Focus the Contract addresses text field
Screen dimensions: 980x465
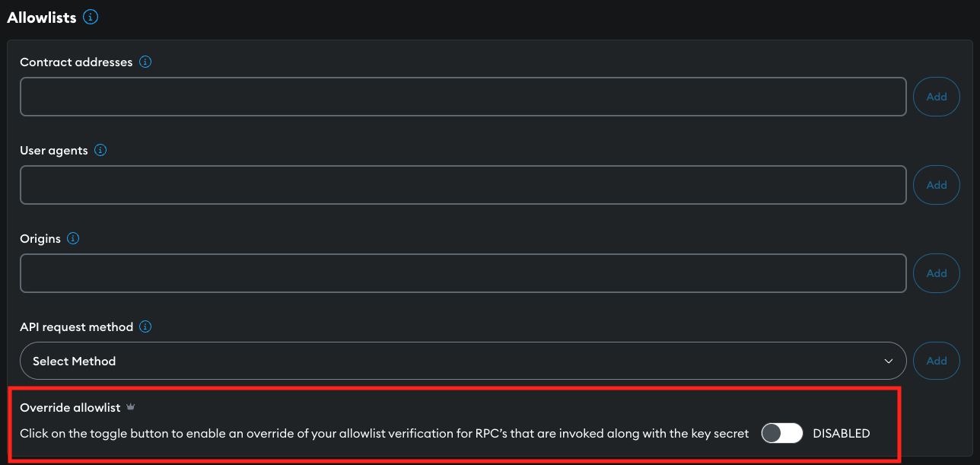point(463,97)
